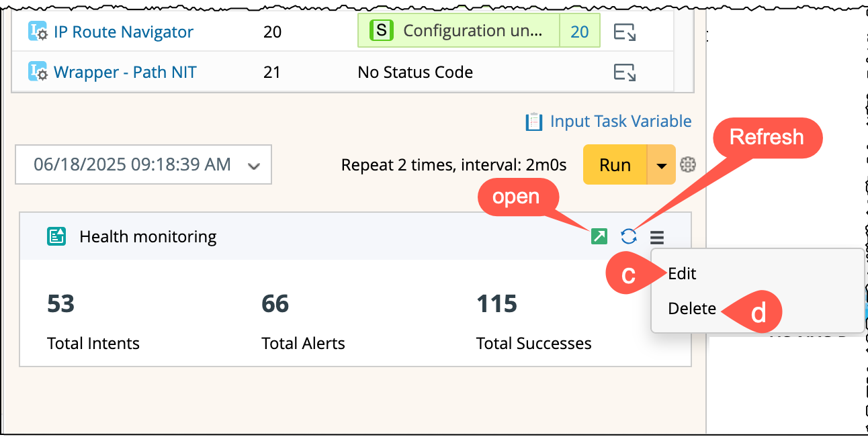Click the 66 Total Alerts figure

click(275, 304)
